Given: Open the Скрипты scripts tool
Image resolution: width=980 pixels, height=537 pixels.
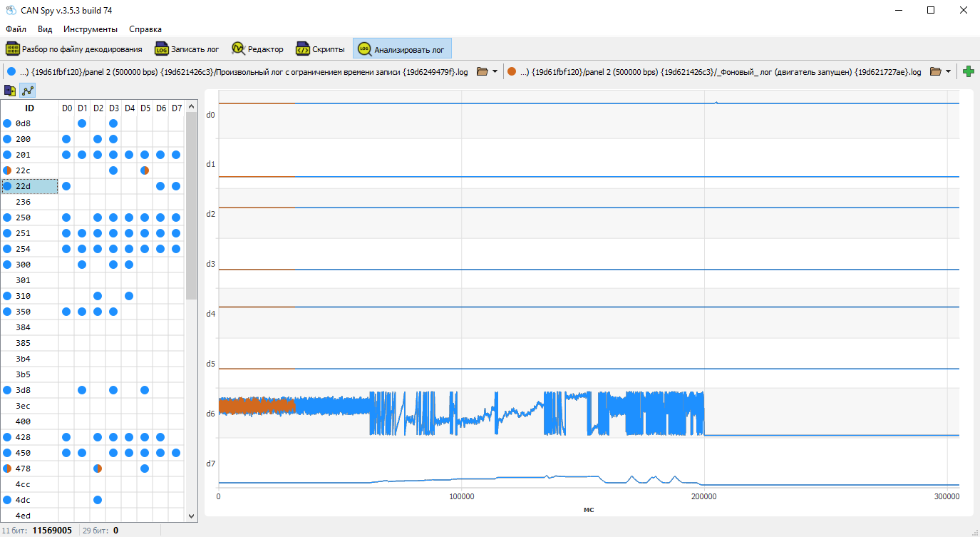Looking at the screenshot, I should click(321, 48).
